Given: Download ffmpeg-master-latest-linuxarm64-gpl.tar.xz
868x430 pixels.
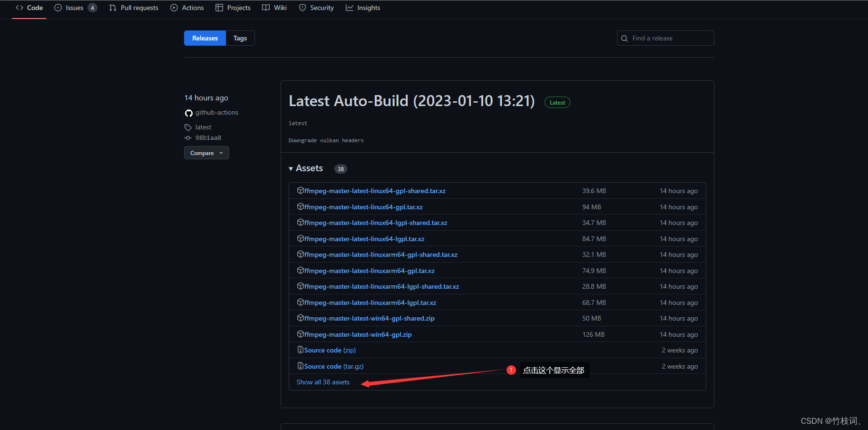Looking at the screenshot, I should 370,271.
